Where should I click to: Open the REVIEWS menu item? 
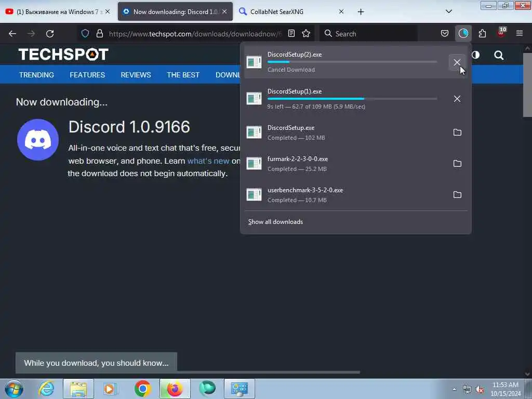coord(136,75)
